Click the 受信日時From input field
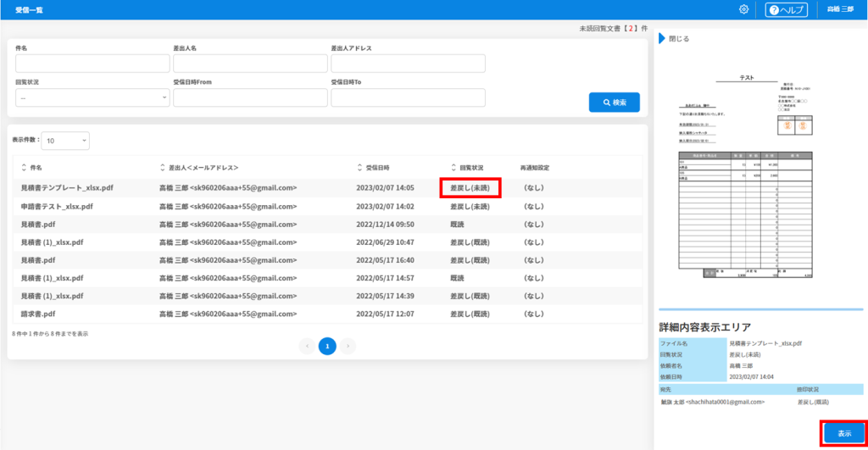Screen dimensions: 868x450 250,97
